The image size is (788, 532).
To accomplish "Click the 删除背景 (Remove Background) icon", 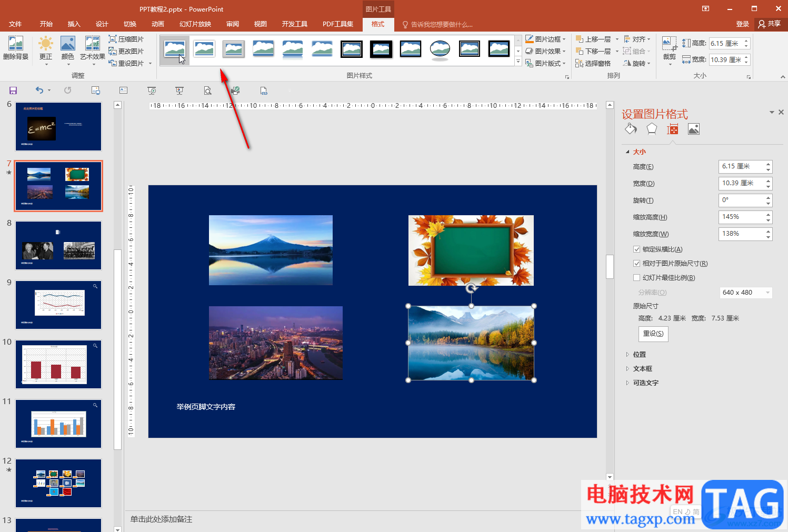I will (16, 48).
